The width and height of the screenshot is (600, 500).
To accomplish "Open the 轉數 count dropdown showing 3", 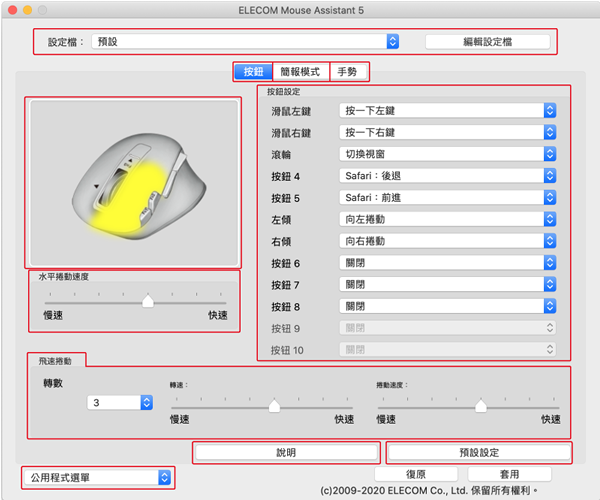I will pyautogui.click(x=120, y=402).
